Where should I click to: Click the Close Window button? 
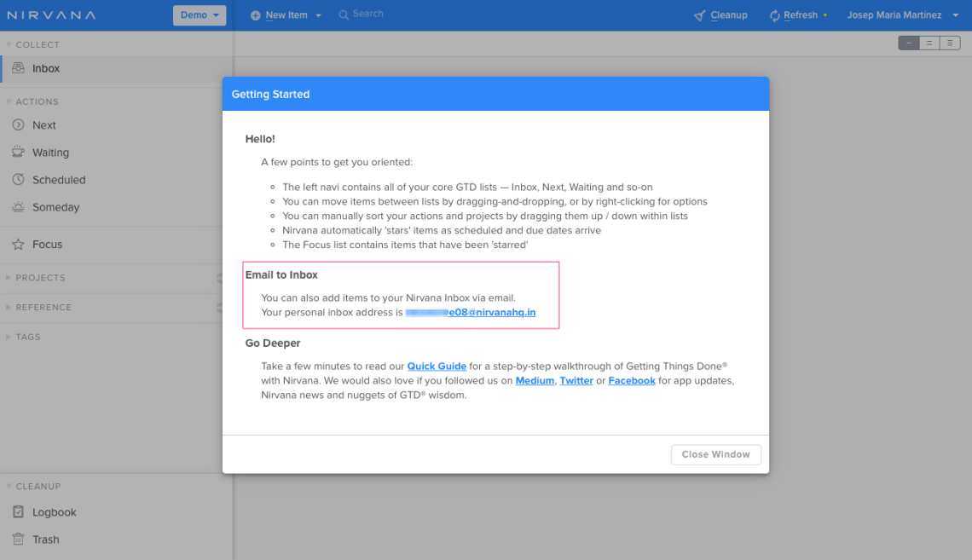tap(716, 454)
